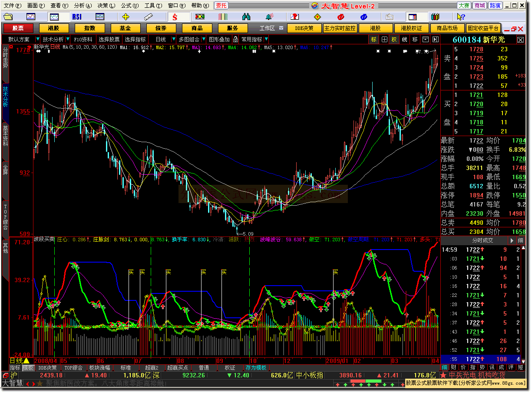Click the 图形叠加 overlay button

219,39
